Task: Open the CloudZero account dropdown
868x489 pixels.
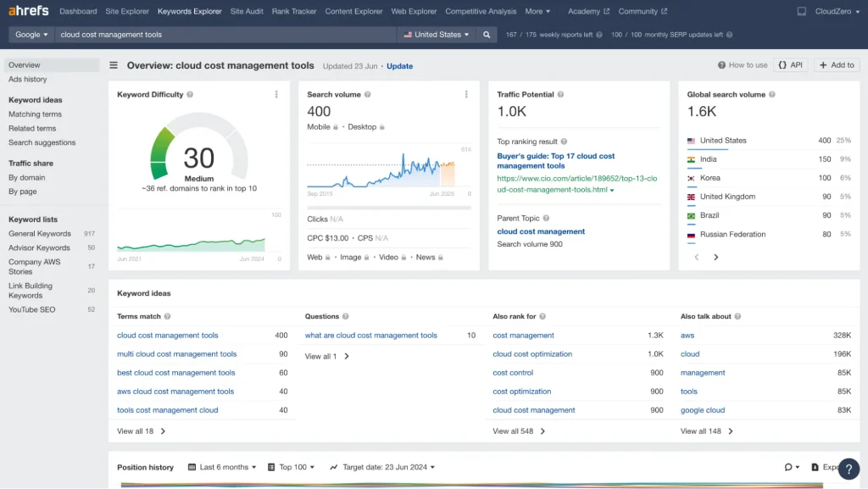Action: (837, 11)
